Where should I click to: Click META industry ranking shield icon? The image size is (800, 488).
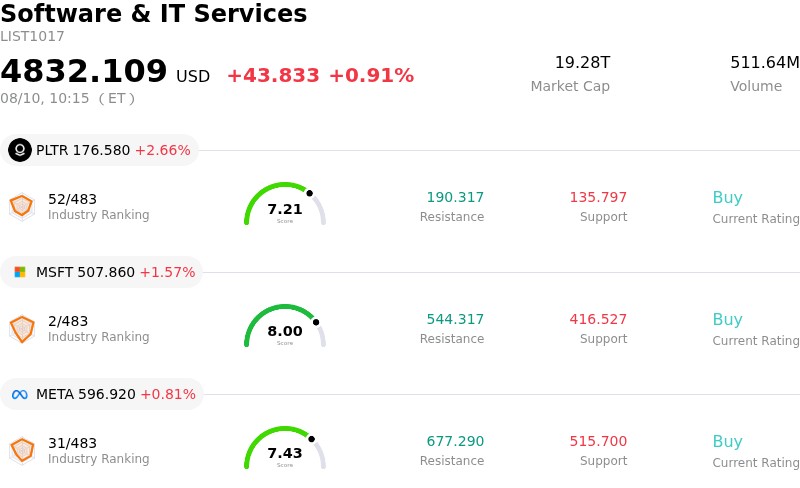click(x=22, y=451)
